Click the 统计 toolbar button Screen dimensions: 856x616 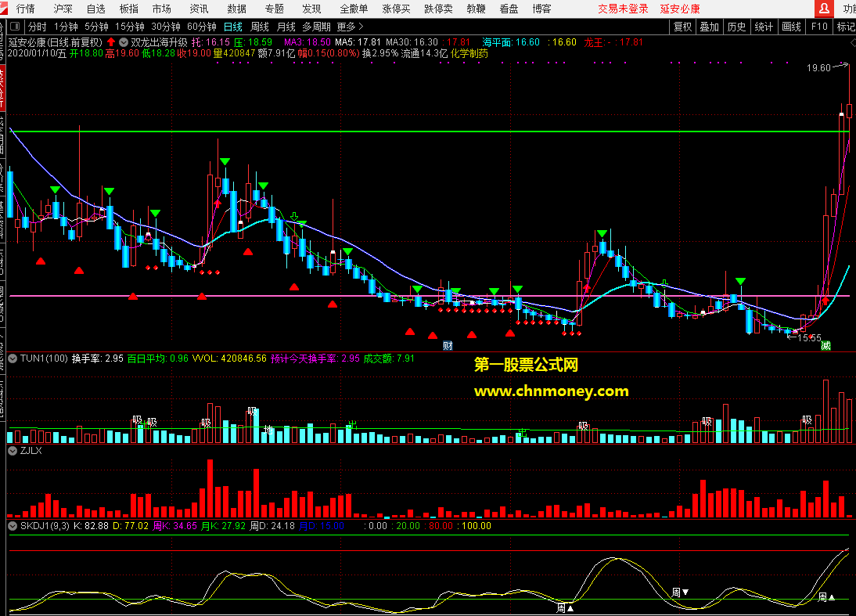click(764, 26)
